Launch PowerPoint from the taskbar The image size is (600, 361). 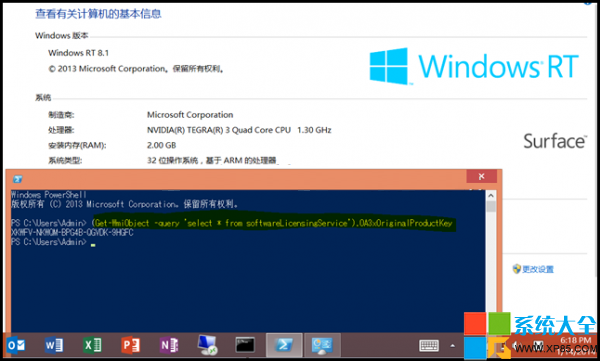click(x=130, y=346)
